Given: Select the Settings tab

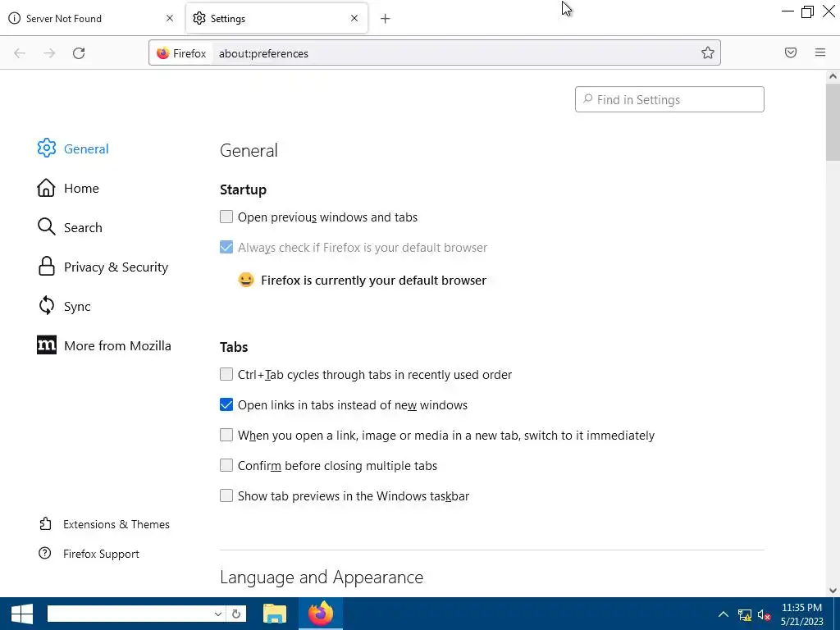Looking at the screenshot, I should 276,18.
